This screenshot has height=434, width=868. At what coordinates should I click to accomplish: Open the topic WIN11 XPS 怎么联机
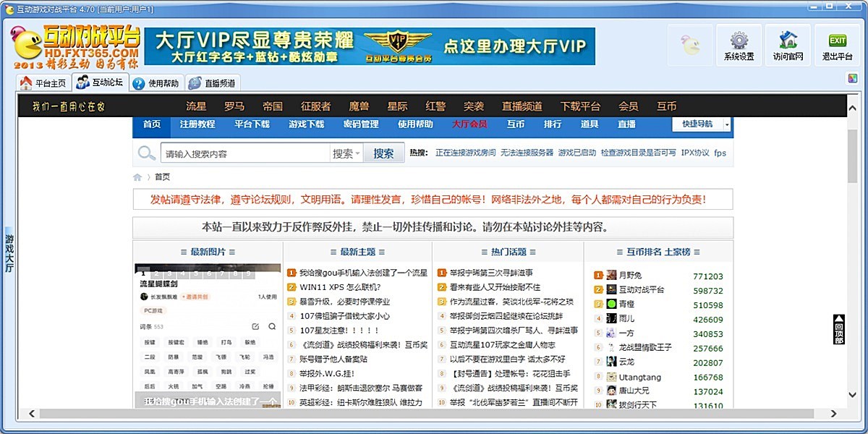pos(340,289)
